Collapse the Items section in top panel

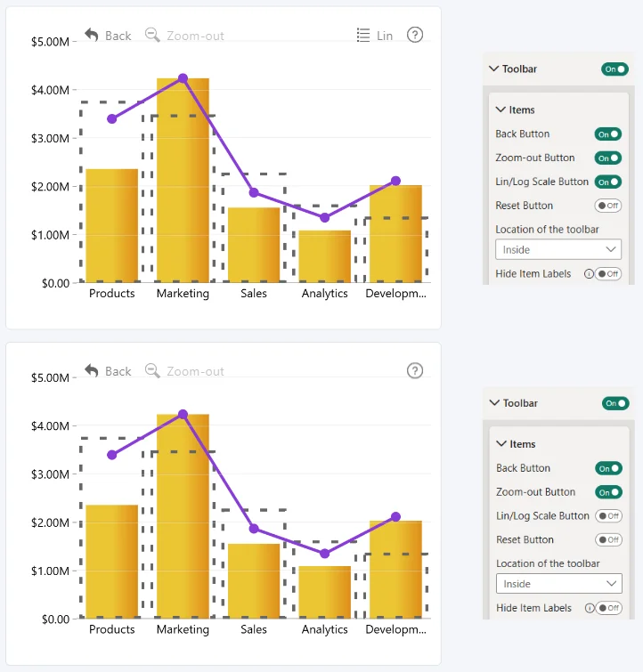coord(501,109)
